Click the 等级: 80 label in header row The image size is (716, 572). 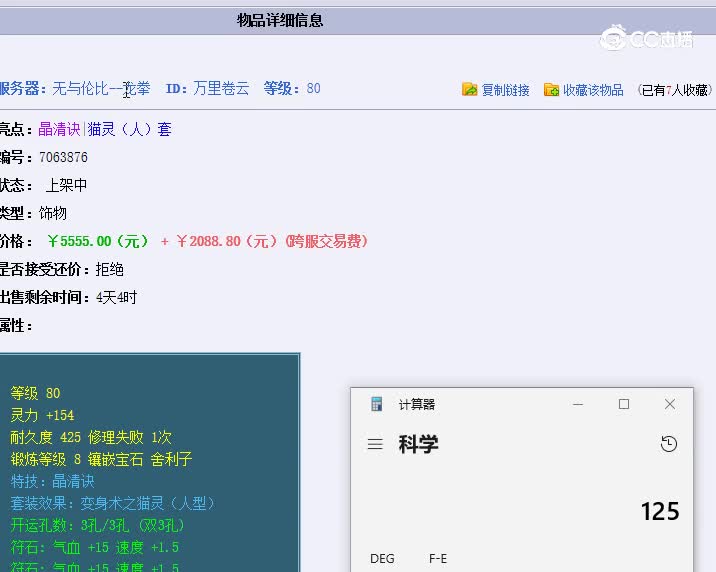(292, 88)
